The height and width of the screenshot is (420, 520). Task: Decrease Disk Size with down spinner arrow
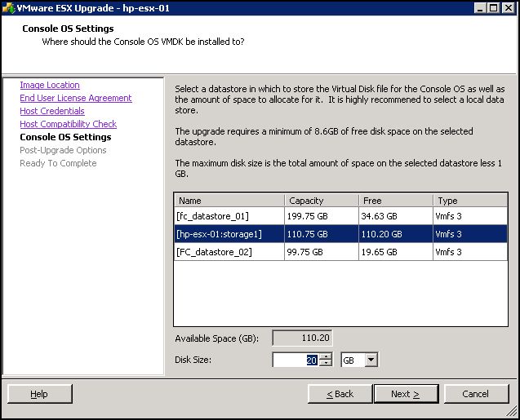(x=326, y=363)
